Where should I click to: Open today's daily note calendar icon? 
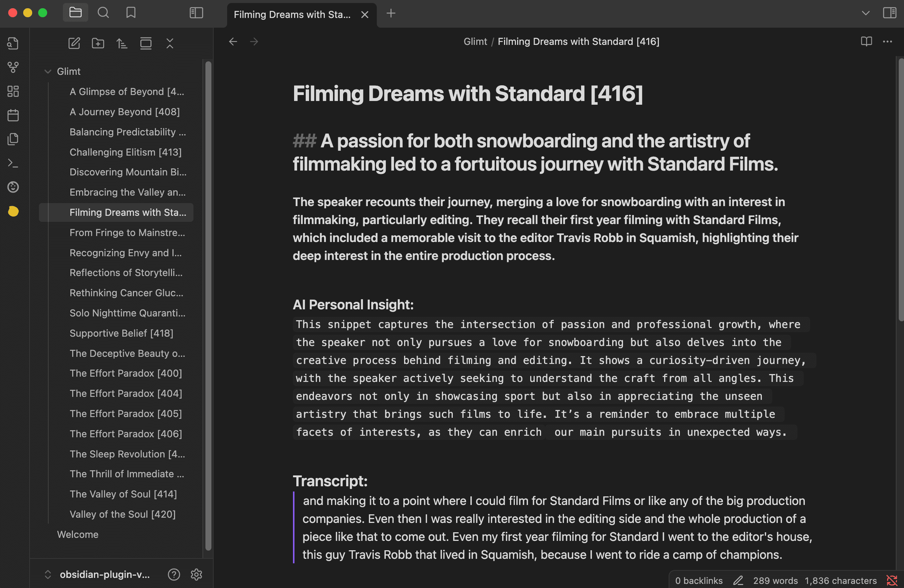(x=13, y=115)
